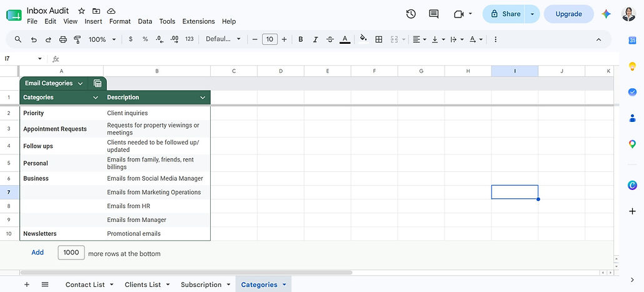Toggle italic formatting
The height and width of the screenshot is (292, 644).
coord(315,39)
